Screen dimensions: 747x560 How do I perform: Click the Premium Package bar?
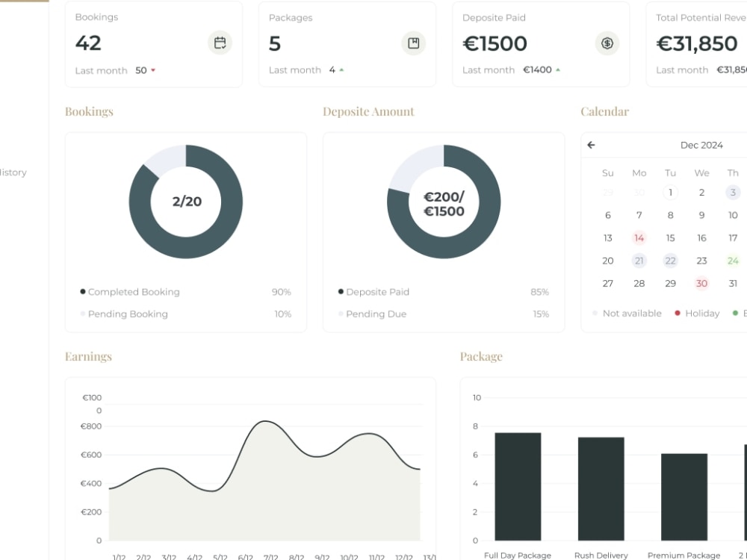[x=684, y=497]
